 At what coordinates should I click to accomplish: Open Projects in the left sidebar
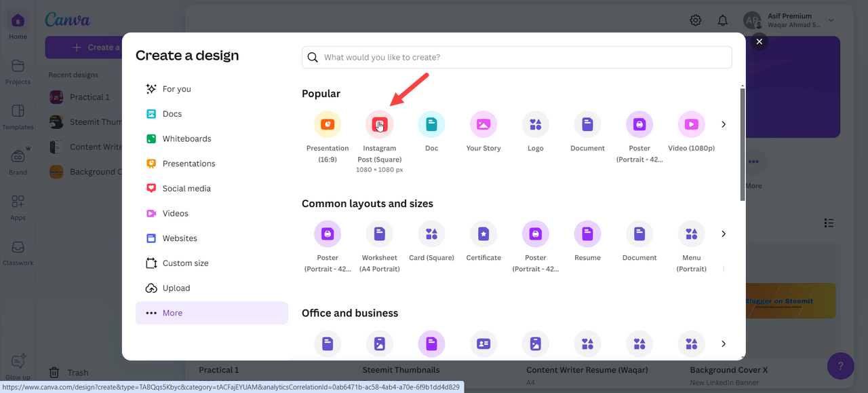[18, 71]
